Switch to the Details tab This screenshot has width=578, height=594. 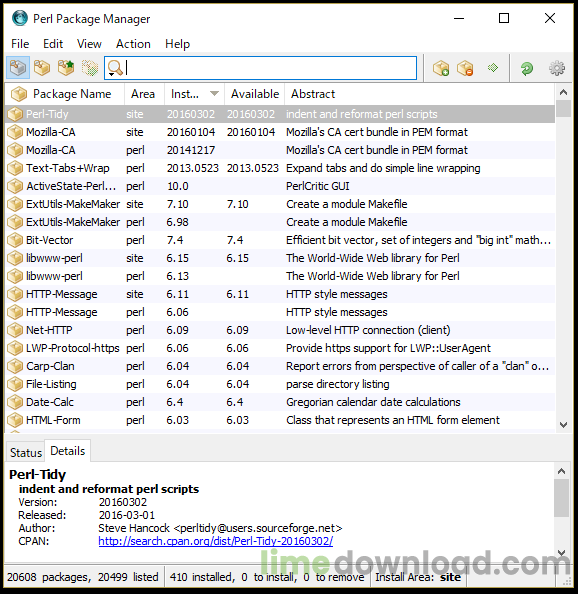click(x=68, y=451)
